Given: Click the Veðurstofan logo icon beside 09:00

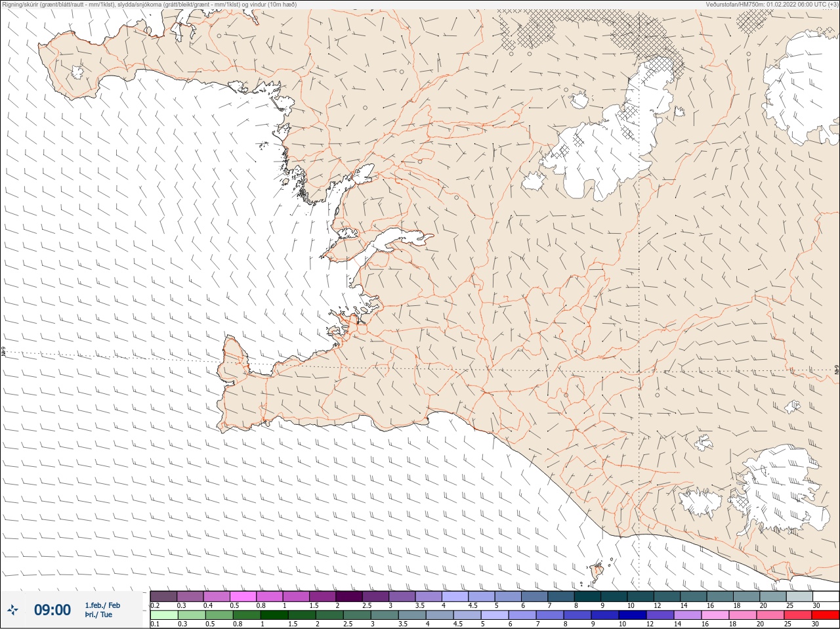Looking at the screenshot, I should click(x=13, y=611).
